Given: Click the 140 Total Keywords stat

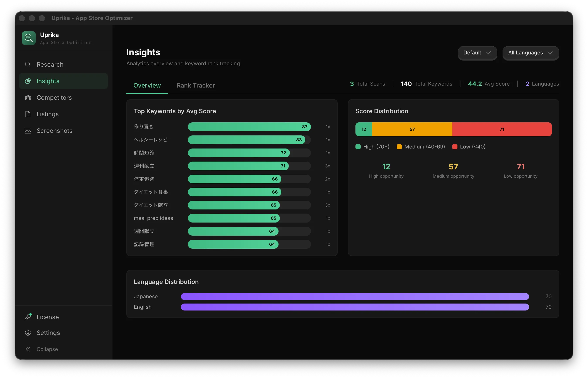Looking at the screenshot, I should point(426,84).
